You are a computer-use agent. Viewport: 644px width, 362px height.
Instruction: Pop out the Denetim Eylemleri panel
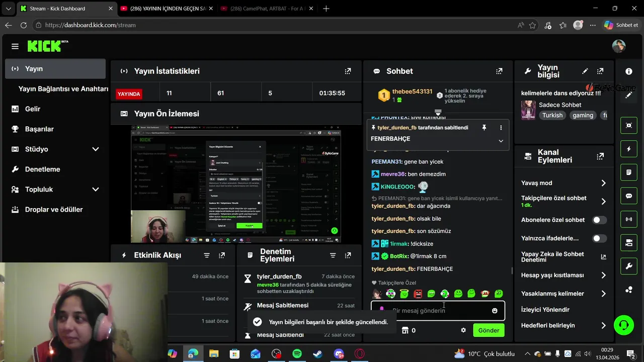(x=348, y=255)
